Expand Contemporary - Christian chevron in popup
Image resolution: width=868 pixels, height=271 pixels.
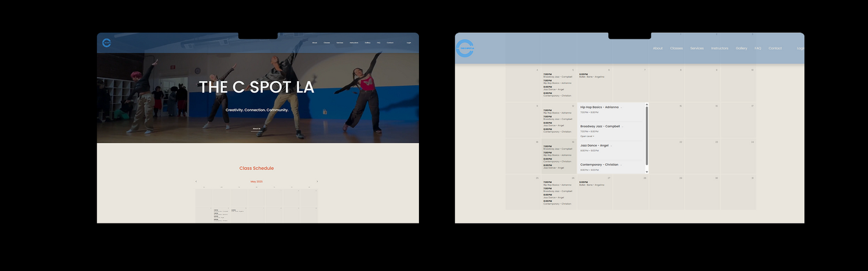pyautogui.click(x=621, y=165)
